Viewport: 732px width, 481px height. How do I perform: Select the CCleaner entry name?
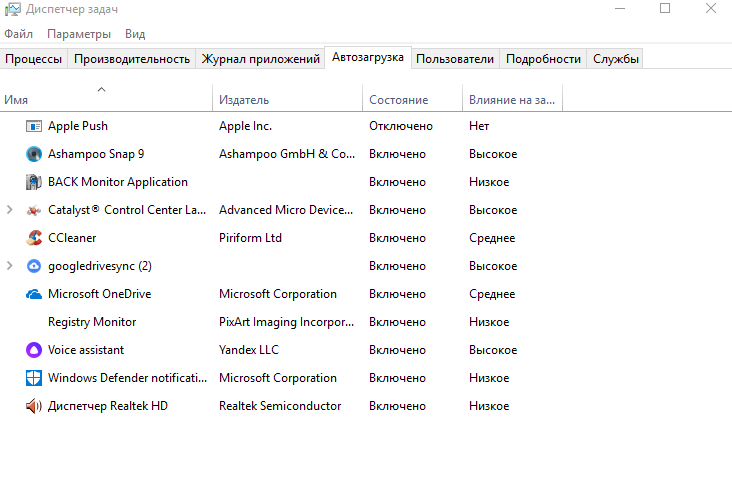(x=72, y=238)
